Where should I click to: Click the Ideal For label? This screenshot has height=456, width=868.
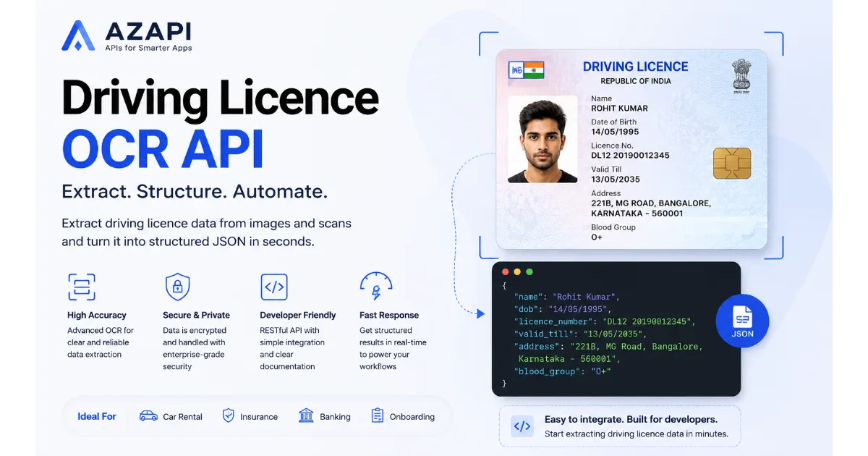pyautogui.click(x=97, y=416)
